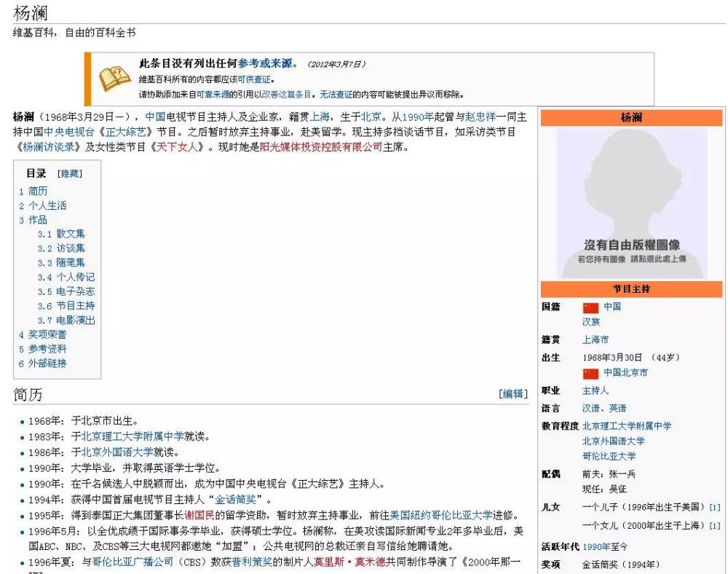Viewport: 728px width, 574px height.
Task: Jump to 3.7 电影演出
Action: (66, 321)
